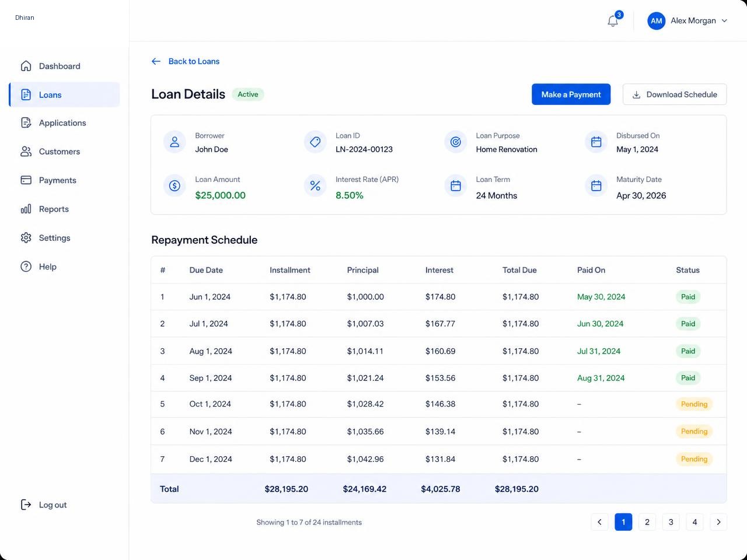Viewport: 747px width, 560px height.
Task: Click the Dashboard home icon in sidebar
Action: (x=26, y=66)
